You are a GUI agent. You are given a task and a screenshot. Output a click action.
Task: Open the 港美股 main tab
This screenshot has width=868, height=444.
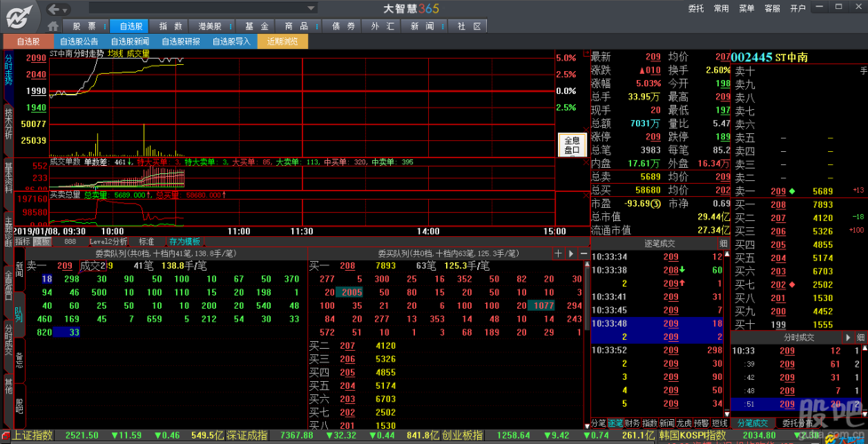click(210, 26)
